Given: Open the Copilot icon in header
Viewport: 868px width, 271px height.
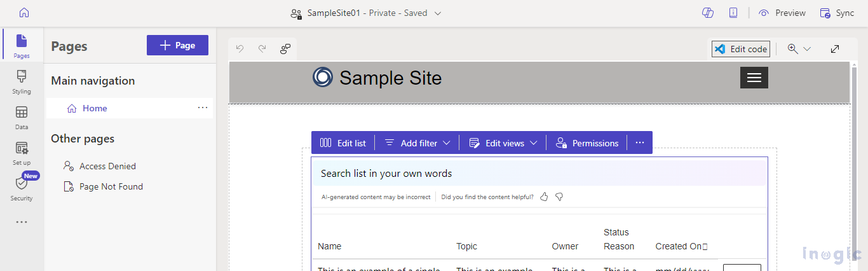Looking at the screenshot, I should [707, 13].
